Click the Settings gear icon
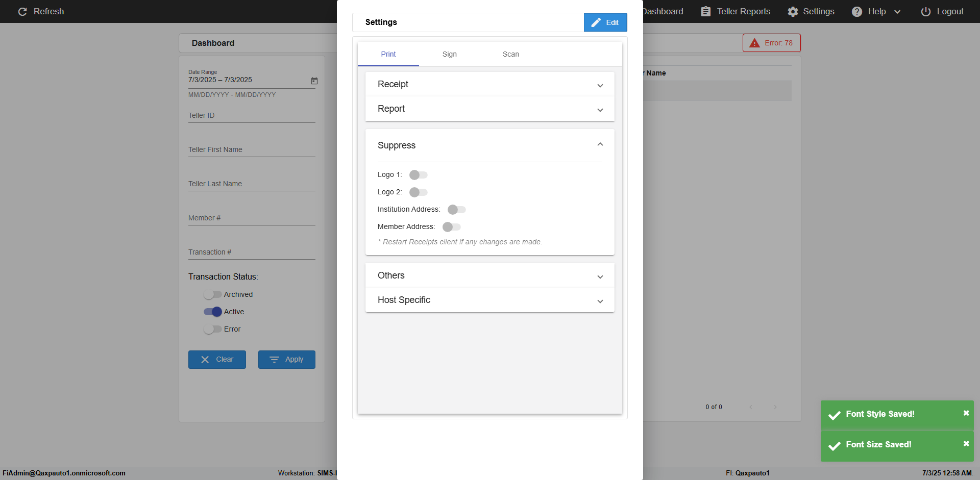 793,11
